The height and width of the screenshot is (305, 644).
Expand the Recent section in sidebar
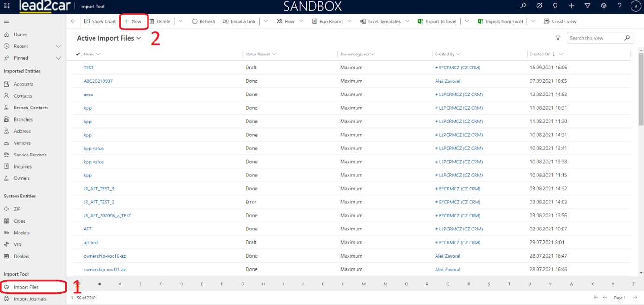(58, 46)
